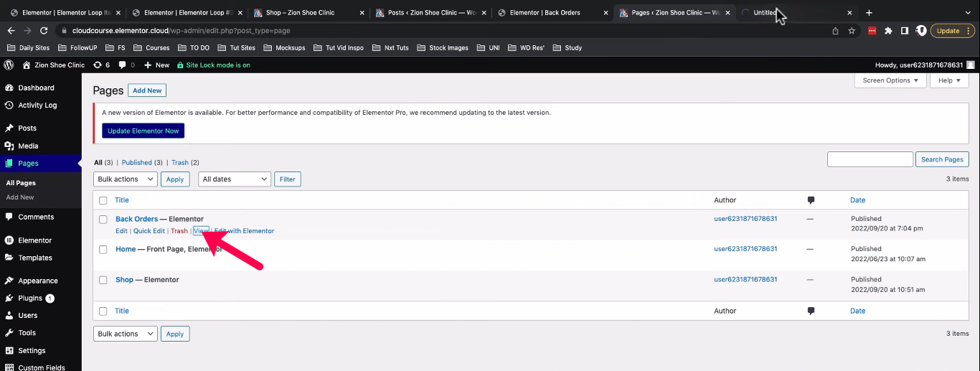980x371 pixels.
Task: Select the Home page checkbox
Action: pos(103,249)
